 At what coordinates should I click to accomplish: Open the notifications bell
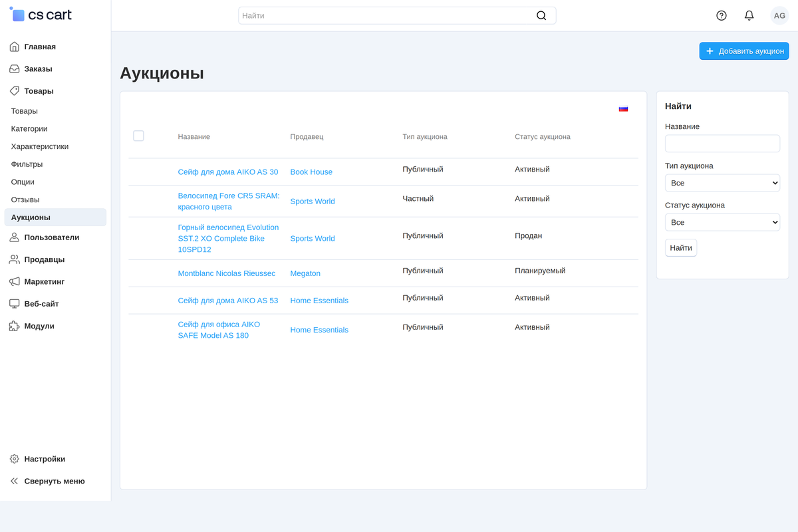(749, 15)
